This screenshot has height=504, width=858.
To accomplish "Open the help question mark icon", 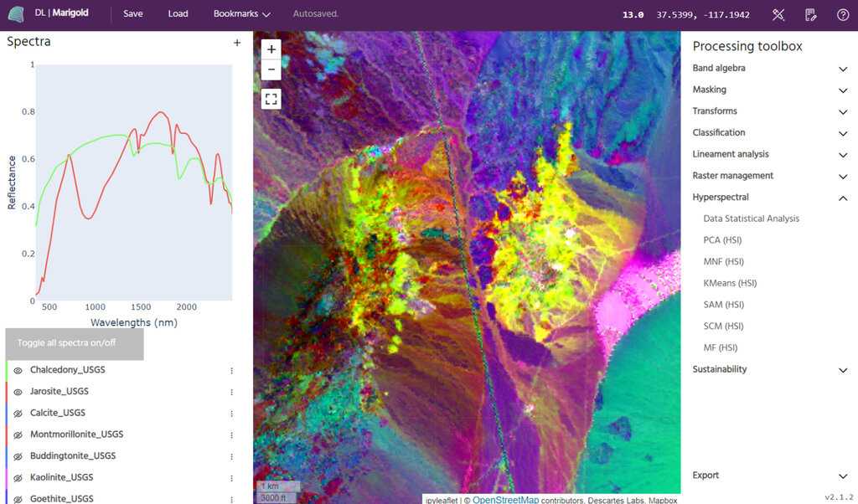I will [x=843, y=14].
